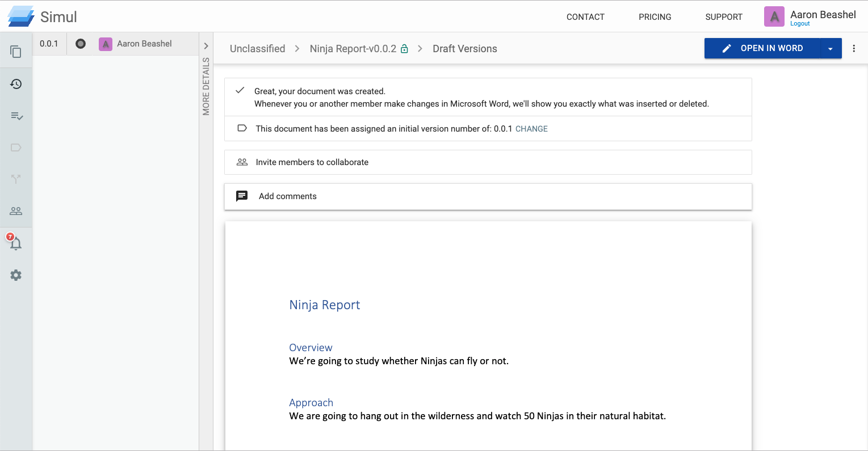Click the Aaron Beashel avatar in the version row
This screenshot has width=868, height=451.
(x=106, y=44)
